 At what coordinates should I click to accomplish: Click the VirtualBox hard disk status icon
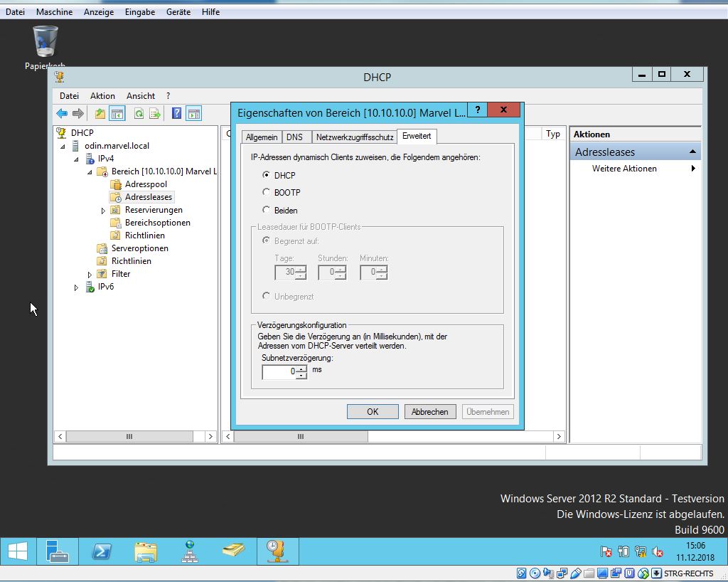[x=521, y=573]
